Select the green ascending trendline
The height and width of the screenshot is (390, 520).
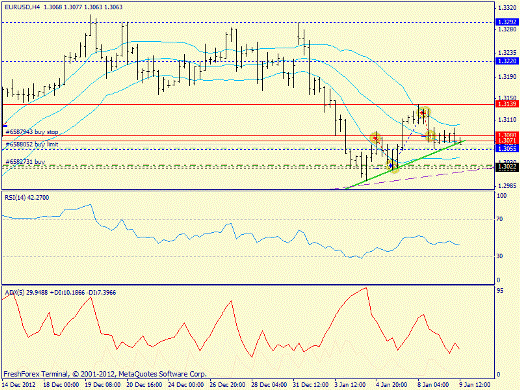(x=405, y=164)
